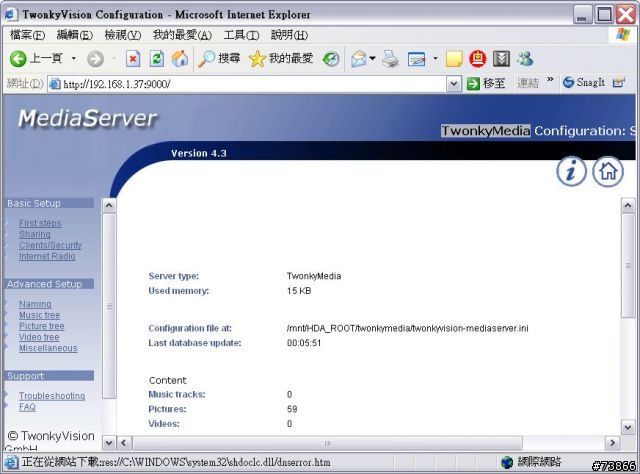The width and height of the screenshot is (640, 474).
Task: Open the FAQ link
Action: [27, 407]
